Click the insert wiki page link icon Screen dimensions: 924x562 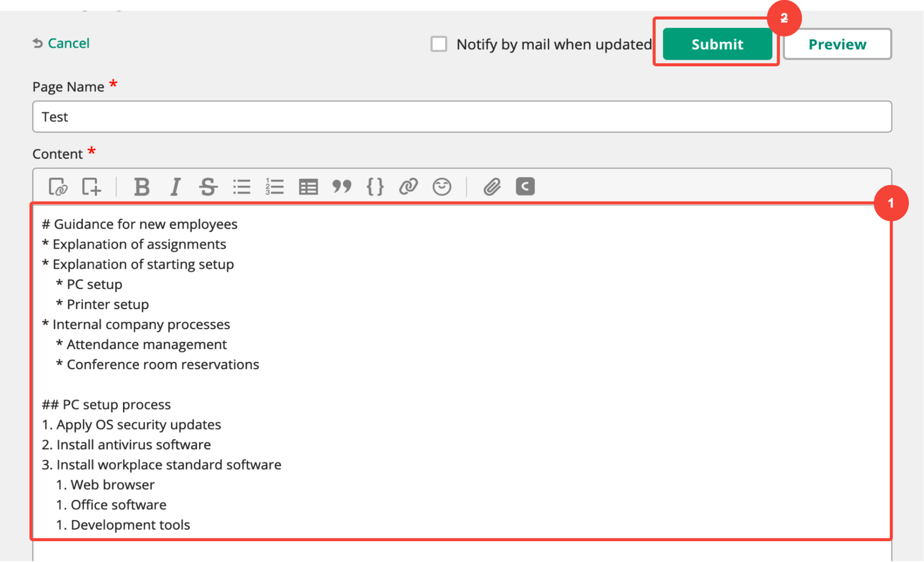click(58, 187)
